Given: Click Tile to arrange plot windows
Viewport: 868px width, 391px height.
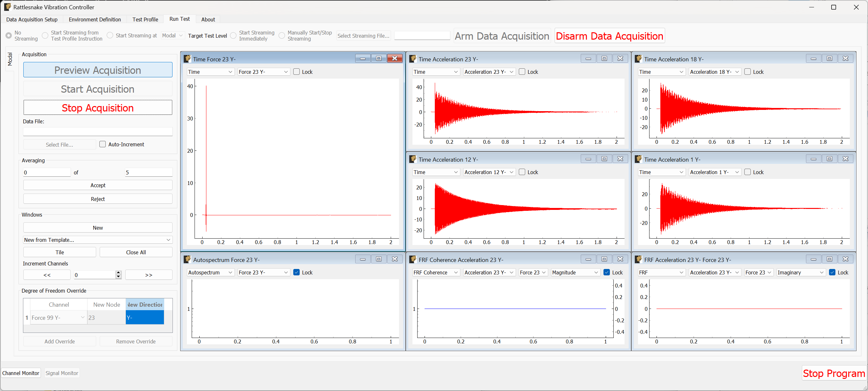Looking at the screenshot, I should 59,252.
